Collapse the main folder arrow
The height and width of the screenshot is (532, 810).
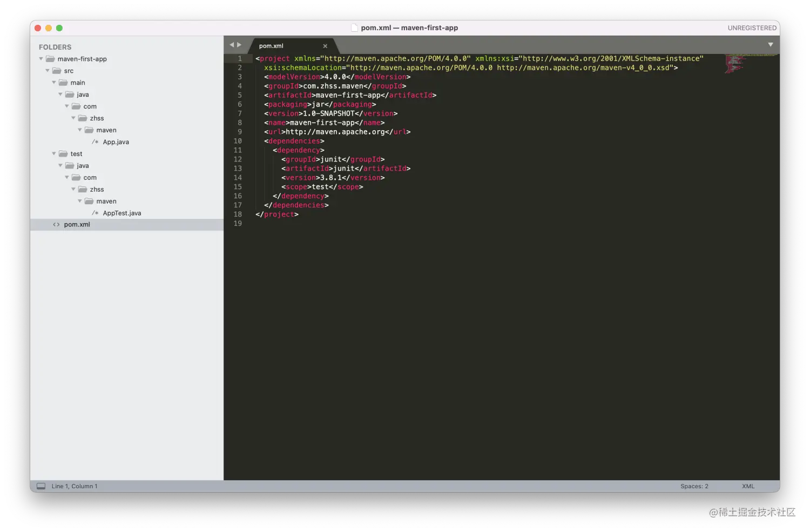(x=54, y=83)
